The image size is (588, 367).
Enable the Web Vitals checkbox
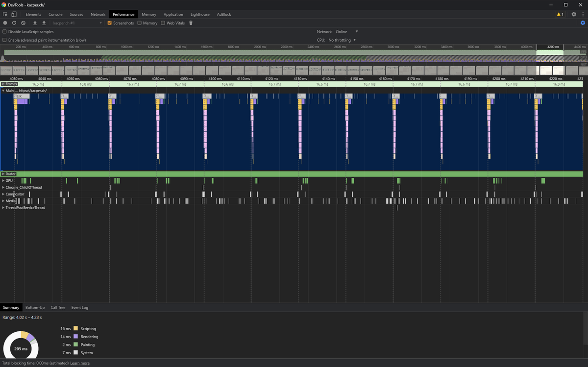pyautogui.click(x=163, y=23)
